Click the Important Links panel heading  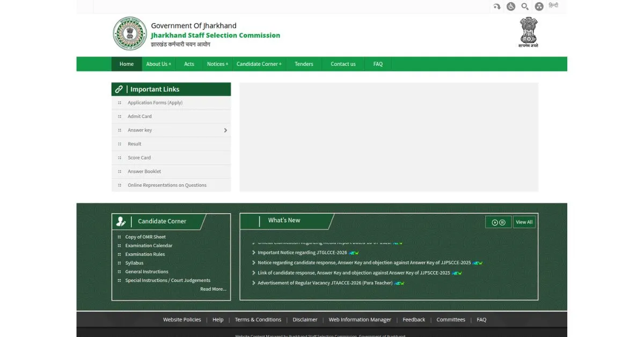171,89
